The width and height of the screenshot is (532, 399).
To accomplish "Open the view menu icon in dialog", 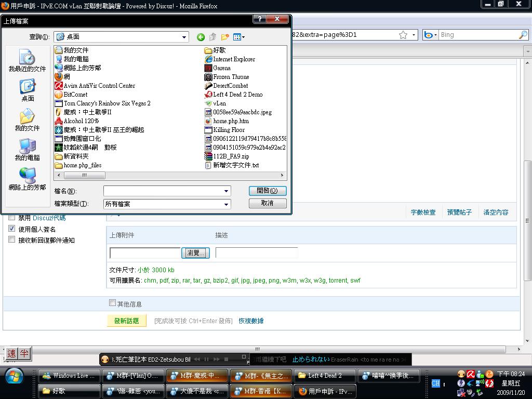I will tap(239, 37).
